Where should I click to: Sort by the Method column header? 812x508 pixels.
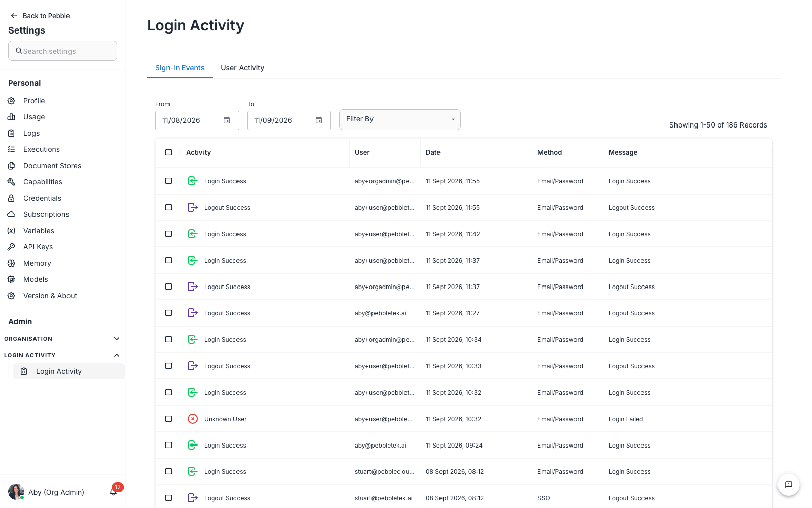pos(550,152)
